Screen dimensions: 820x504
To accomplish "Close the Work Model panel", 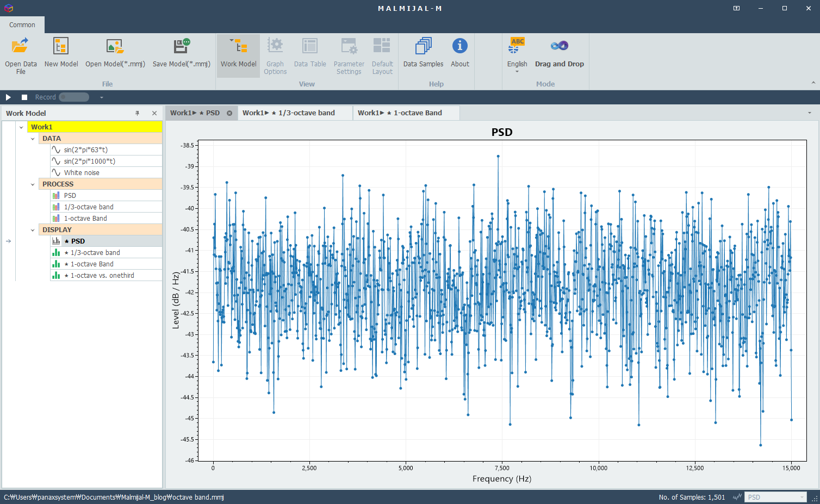I will click(x=154, y=113).
